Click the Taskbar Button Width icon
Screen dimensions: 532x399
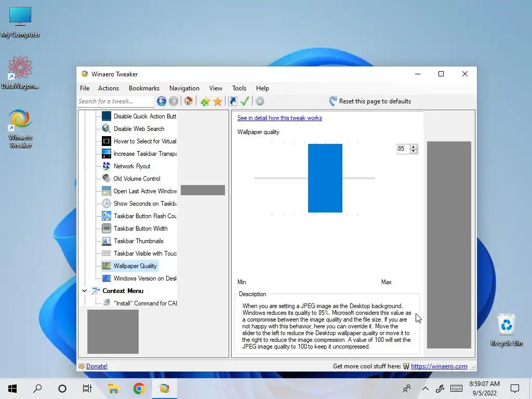(x=107, y=229)
